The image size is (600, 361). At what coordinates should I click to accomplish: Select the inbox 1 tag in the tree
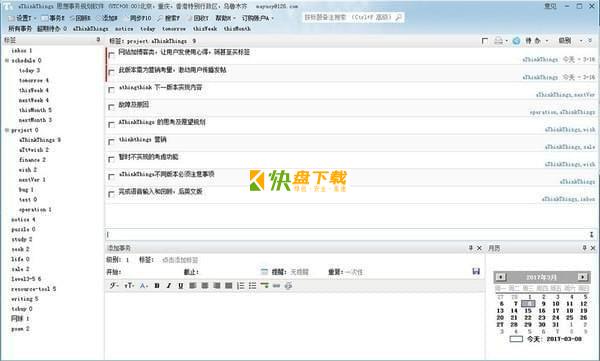point(21,51)
